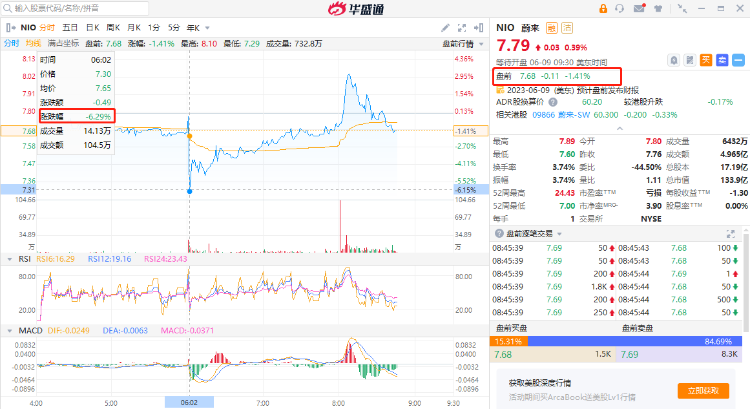The width and height of the screenshot is (750, 409).
Task: Click the 立即获取 button
Action: pos(703,390)
